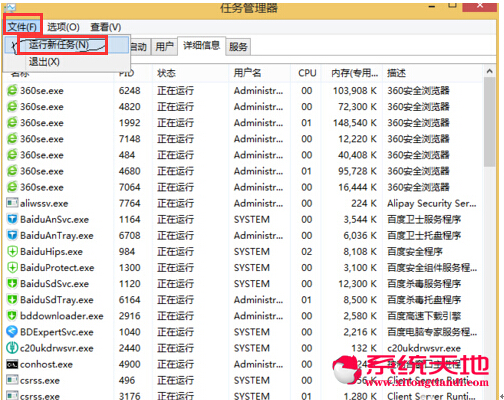The image size is (504, 400).
Task: Open the 查看(V) menu
Action: pos(106,27)
